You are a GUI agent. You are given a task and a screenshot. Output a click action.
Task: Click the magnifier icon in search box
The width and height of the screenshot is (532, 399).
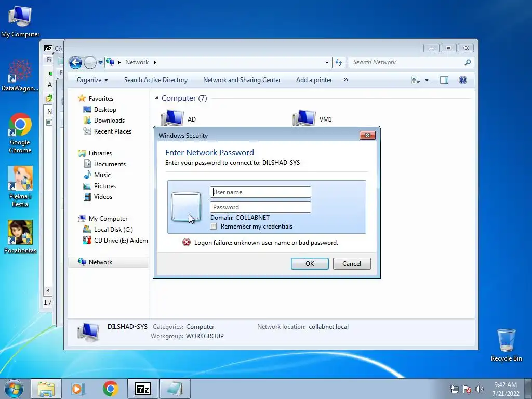(x=468, y=62)
